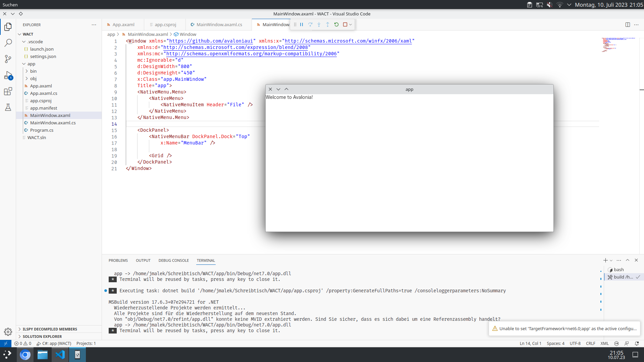Switch to the DEBUG CONSOLE tab

coord(173,260)
